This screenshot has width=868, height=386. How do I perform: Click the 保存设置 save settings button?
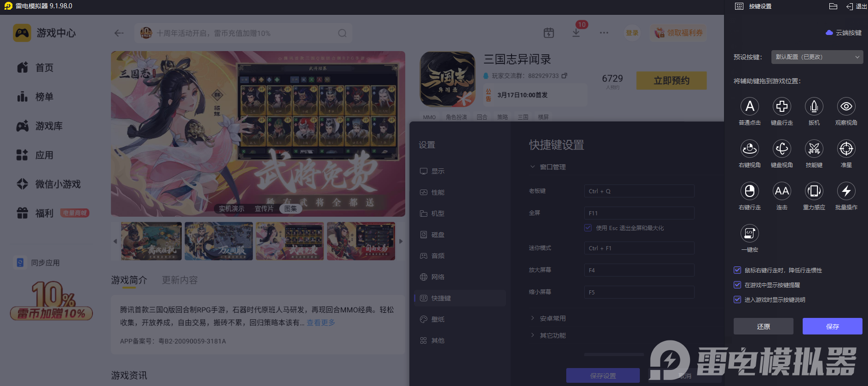603,375
